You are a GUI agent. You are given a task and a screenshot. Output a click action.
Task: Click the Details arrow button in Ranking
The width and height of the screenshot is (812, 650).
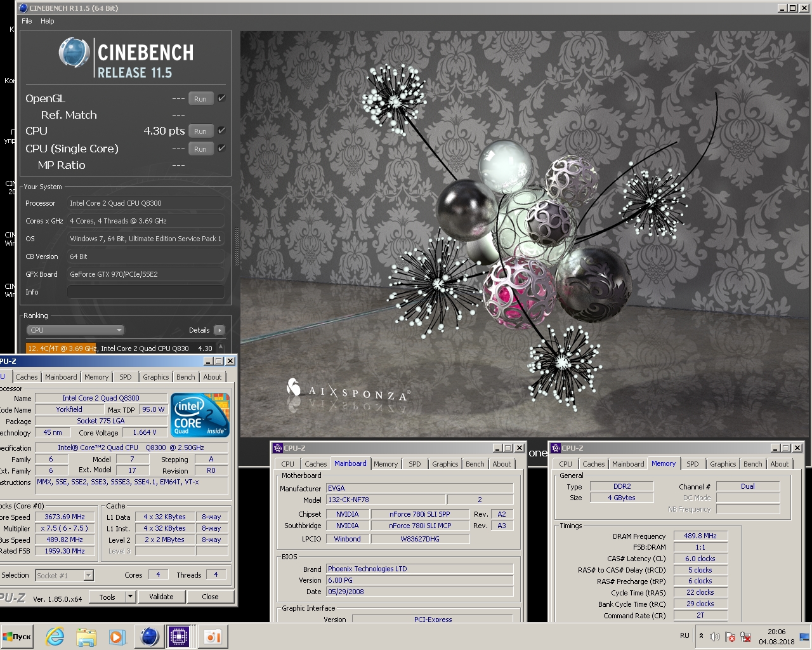(x=219, y=330)
